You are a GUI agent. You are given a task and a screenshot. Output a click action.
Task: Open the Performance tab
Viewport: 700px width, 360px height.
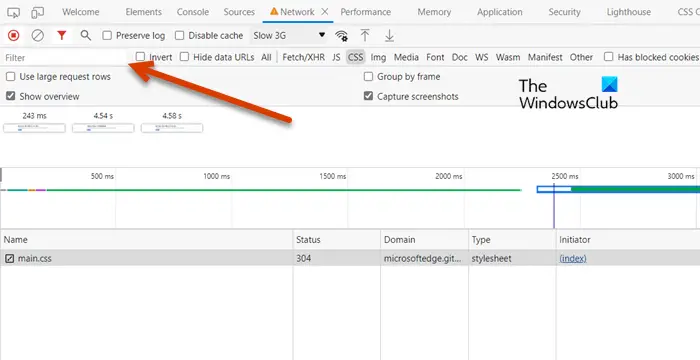[366, 12]
